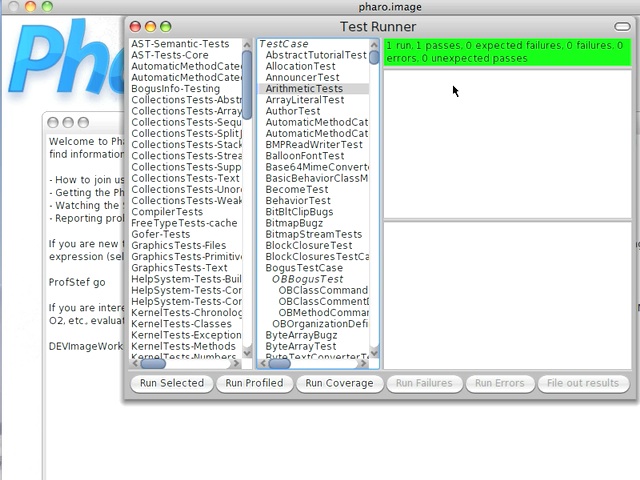This screenshot has width=640, height=480.
Task: Select BalloonFontTest class
Action: 305,156
